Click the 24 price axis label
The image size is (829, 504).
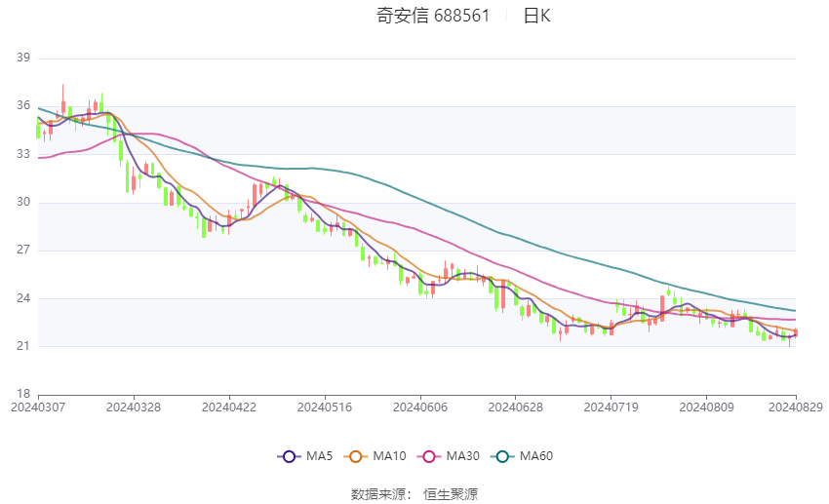[x=23, y=298]
